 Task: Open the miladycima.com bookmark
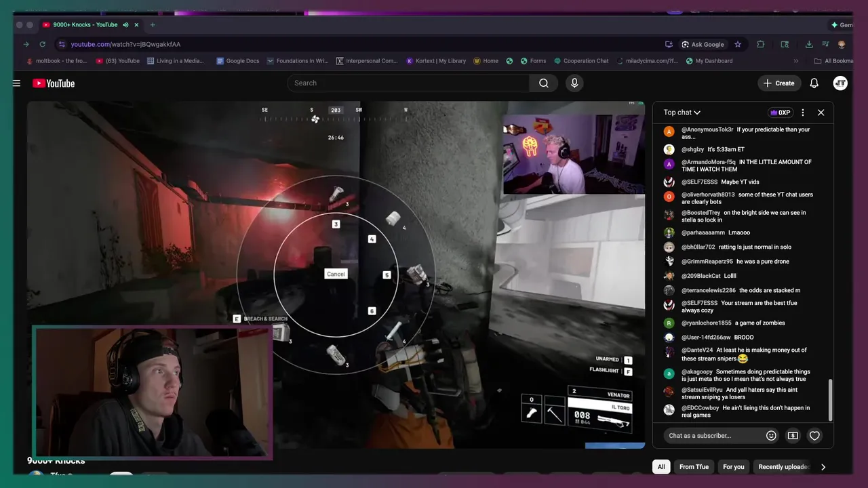pos(647,61)
